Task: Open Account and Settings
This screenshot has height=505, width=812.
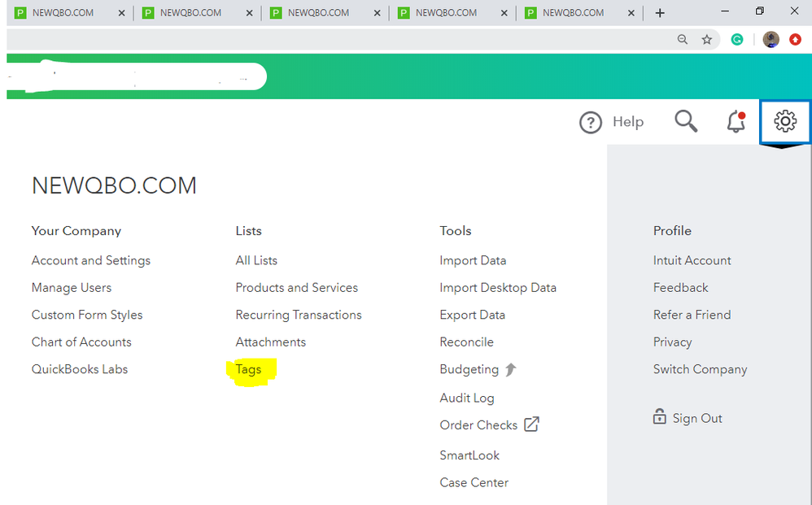Action: [91, 260]
